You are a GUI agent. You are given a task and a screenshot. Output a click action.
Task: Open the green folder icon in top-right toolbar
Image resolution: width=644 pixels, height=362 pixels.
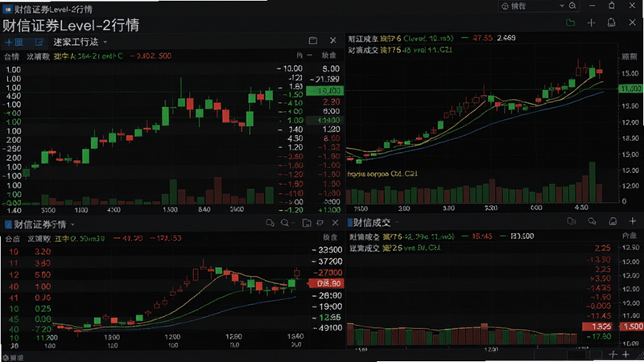pos(571,23)
